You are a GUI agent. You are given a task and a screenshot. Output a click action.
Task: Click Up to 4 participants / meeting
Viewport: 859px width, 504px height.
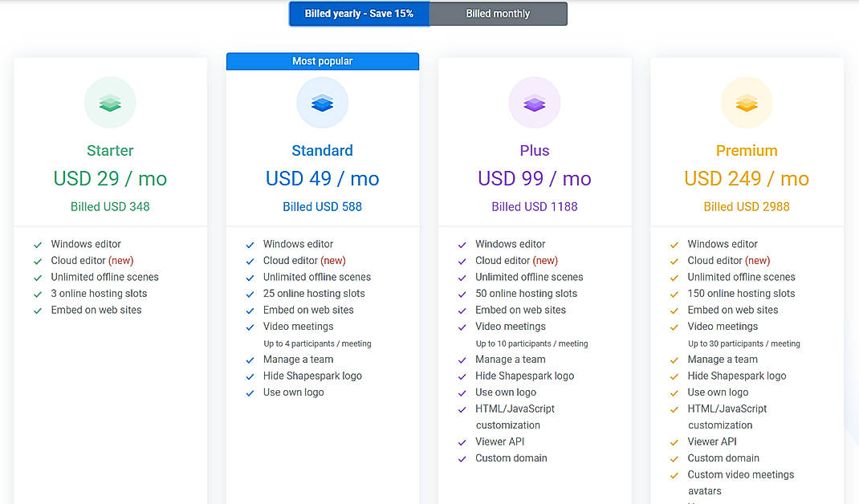[x=317, y=343]
